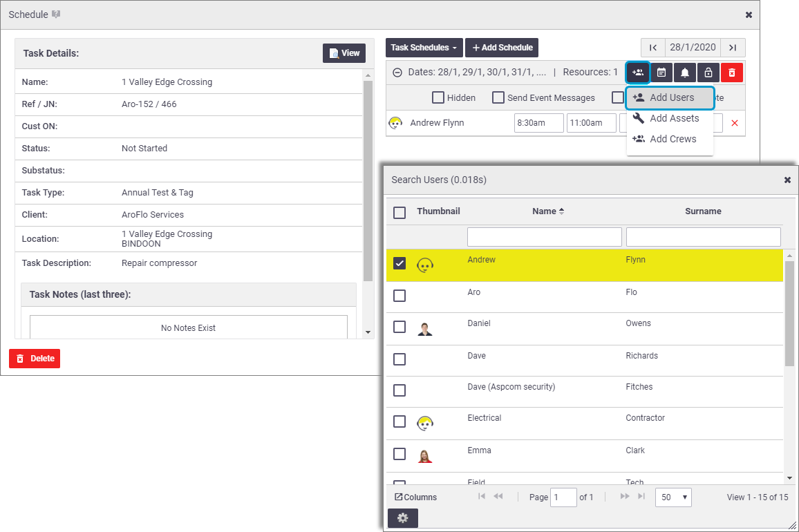Click the Name filter input field
The width and height of the screenshot is (799, 532).
[544, 237]
